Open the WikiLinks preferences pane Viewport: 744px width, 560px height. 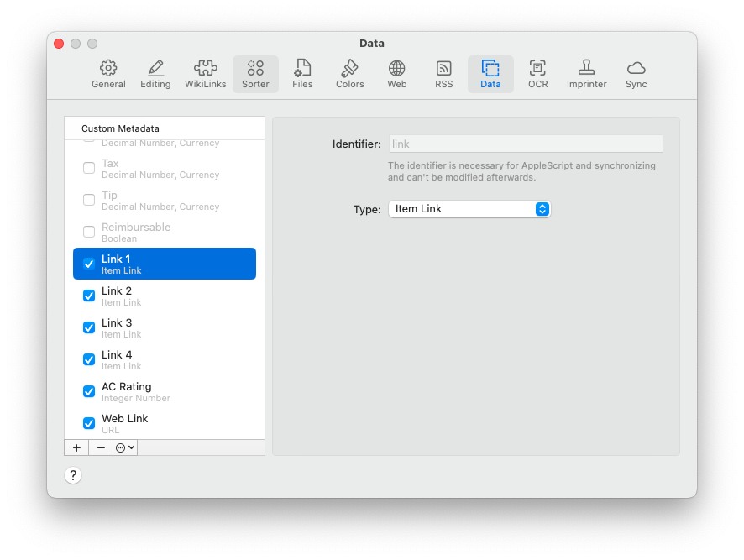205,75
